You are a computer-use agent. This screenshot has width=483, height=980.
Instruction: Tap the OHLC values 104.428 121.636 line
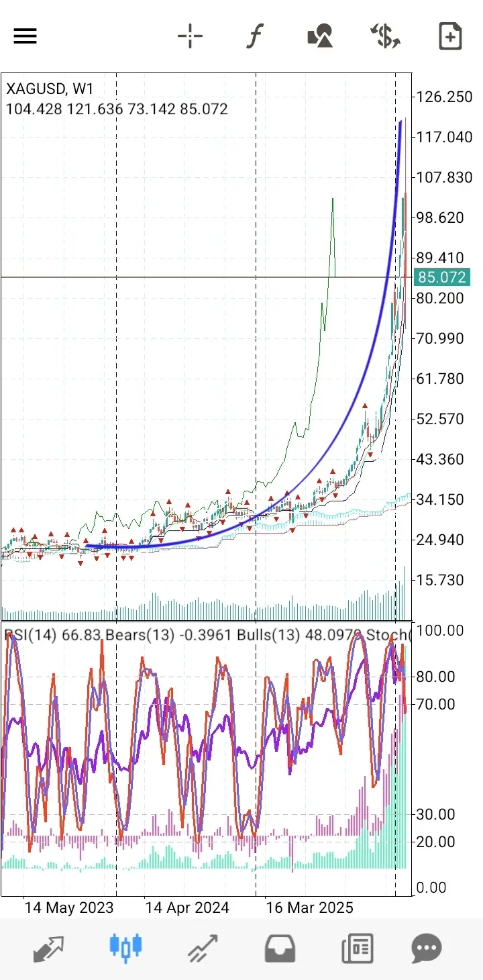click(117, 109)
